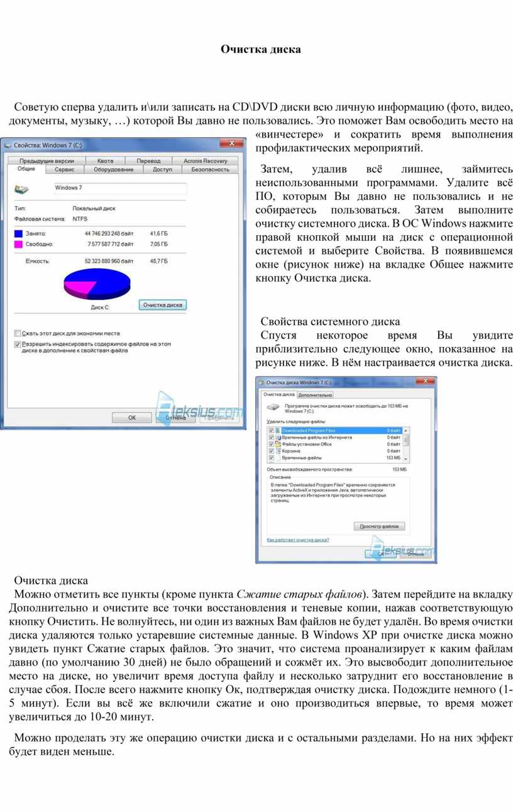
Task: Click the file list scrollbar down arrow
Action: click(405, 458)
